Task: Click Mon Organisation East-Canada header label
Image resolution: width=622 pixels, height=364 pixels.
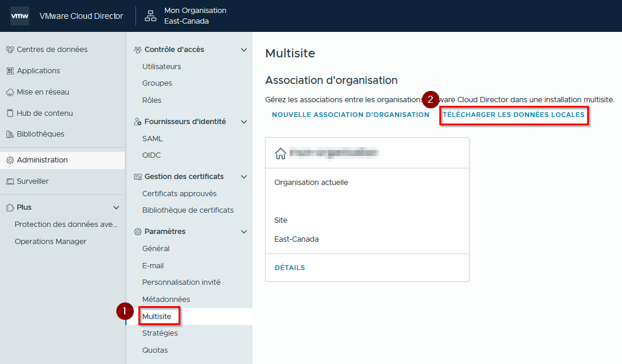Action: (195, 16)
